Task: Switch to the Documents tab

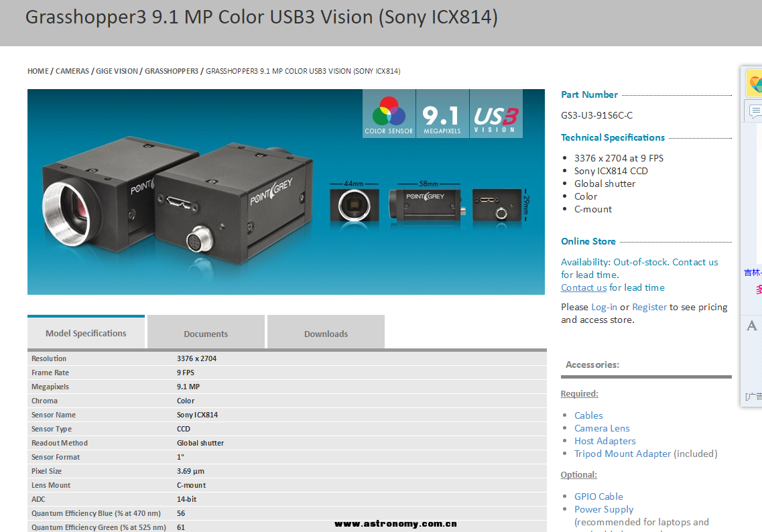Action: [206, 334]
